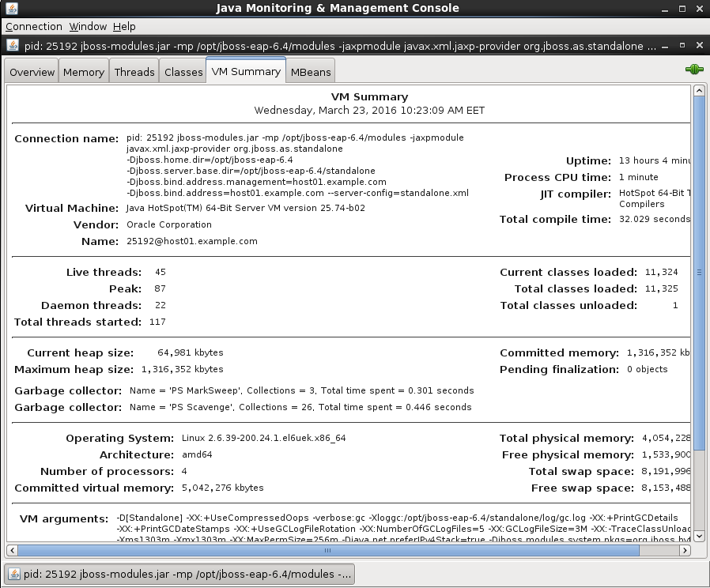Click 'Java HotSpot(TM) 64-Bit Server VM version 25.74-b02'
This screenshot has height=588, width=710.
[x=246, y=208]
